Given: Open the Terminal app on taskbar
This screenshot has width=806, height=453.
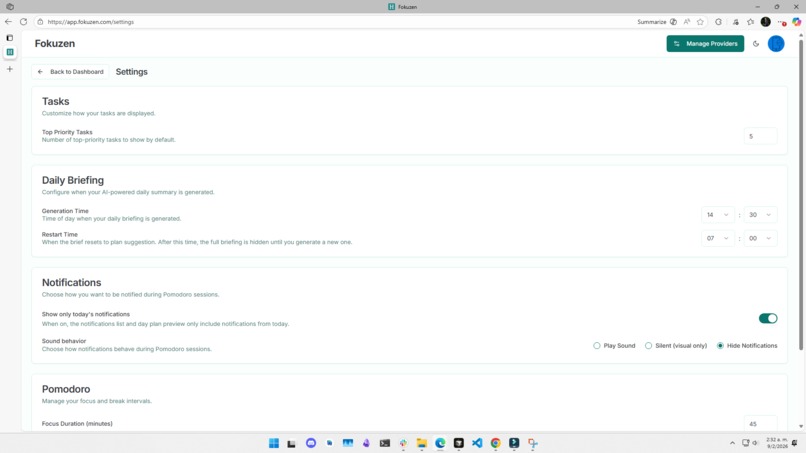Looking at the screenshot, I should (384, 443).
